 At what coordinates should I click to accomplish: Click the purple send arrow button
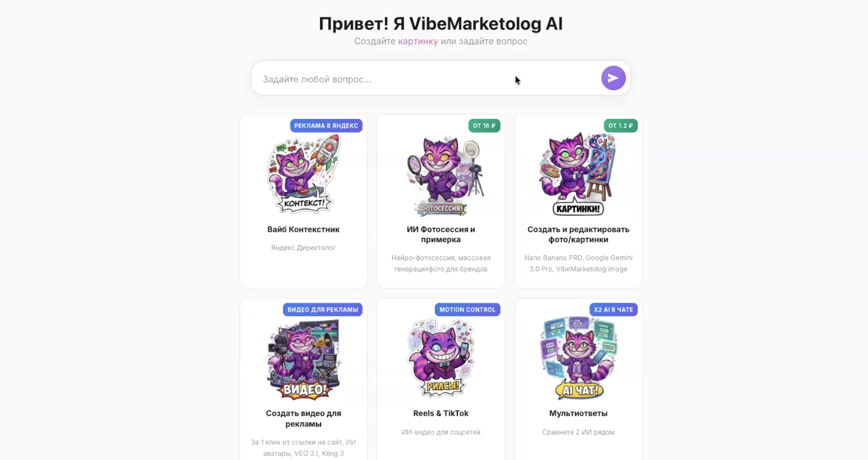click(613, 78)
